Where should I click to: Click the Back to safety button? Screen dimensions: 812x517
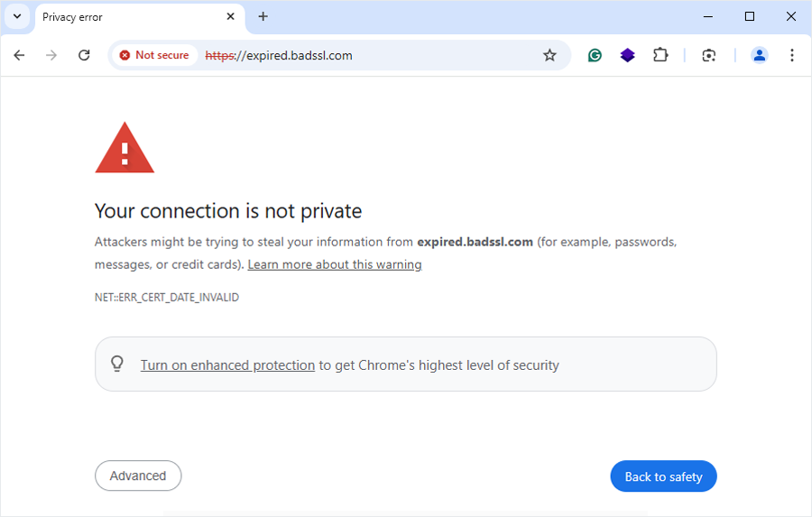(x=663, y=476)
